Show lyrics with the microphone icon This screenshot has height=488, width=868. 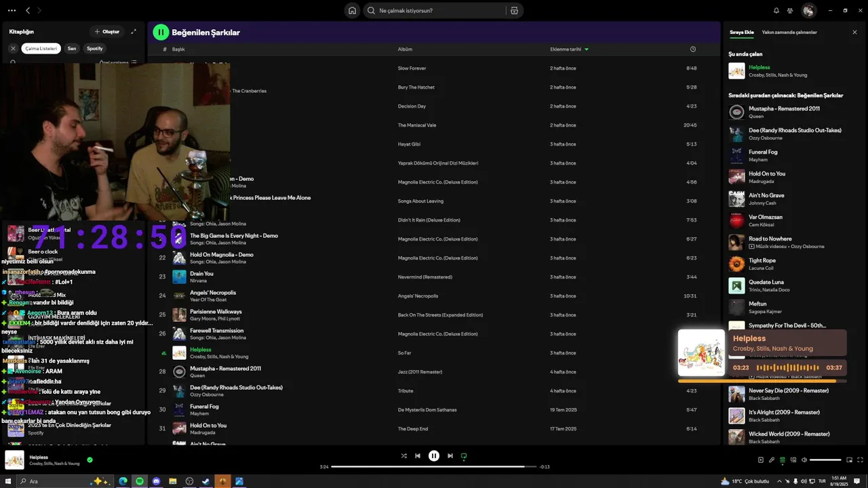tap(772, 460)
